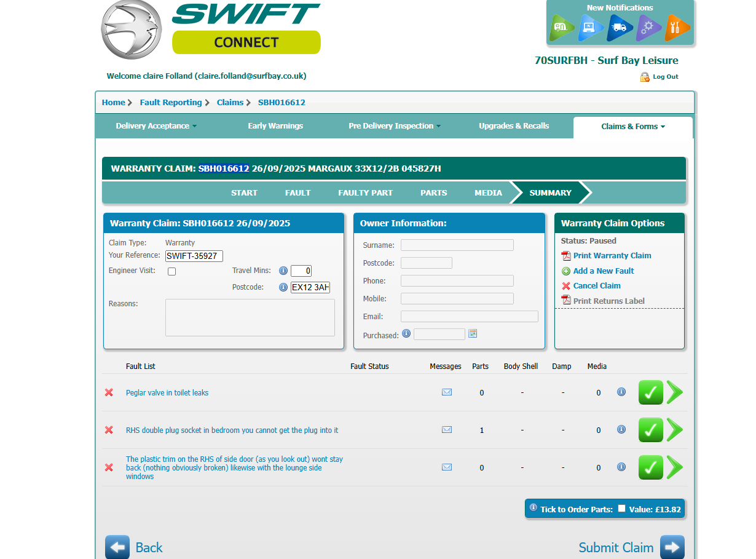The height and width of the screenshot is (559, 756).
Task: Open the RHS double plug socket fault
Action: click(x=232, y=430)
